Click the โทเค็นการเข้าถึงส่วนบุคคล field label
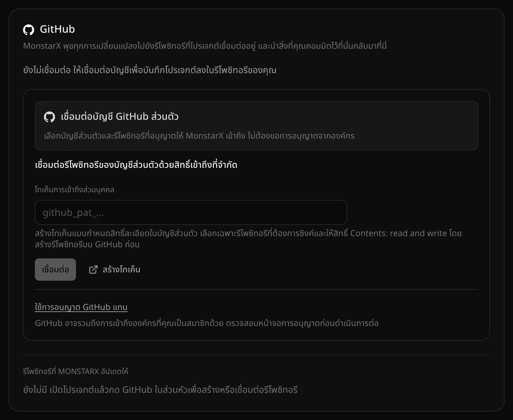Image resolution: width=513 pixels, height=420 pixels. point(75,189)
